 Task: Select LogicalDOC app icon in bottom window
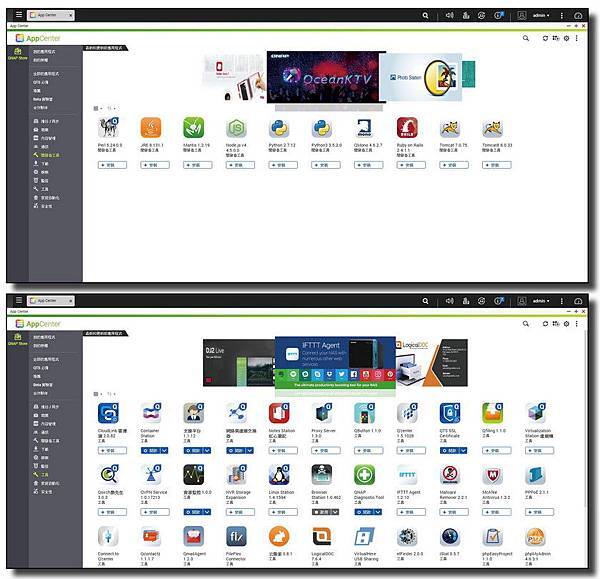[322, 537]
